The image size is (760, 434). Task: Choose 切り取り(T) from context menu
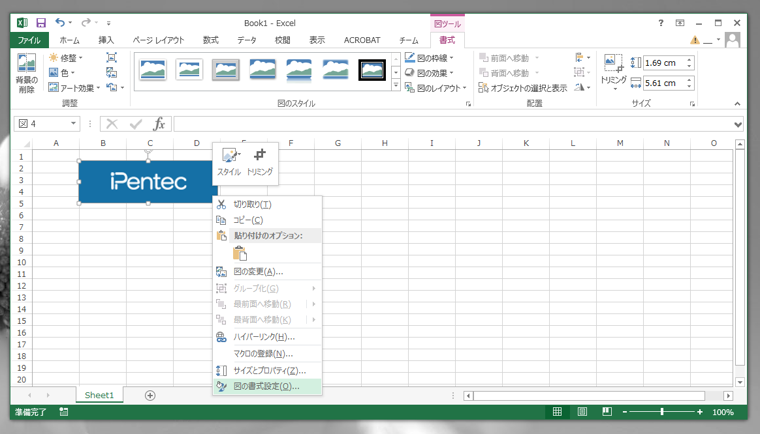click(267, 204)
